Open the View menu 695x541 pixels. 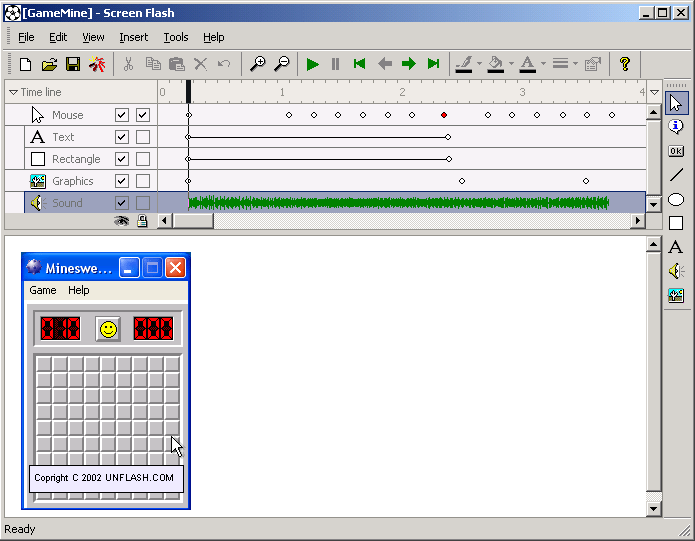pos(93,37)
